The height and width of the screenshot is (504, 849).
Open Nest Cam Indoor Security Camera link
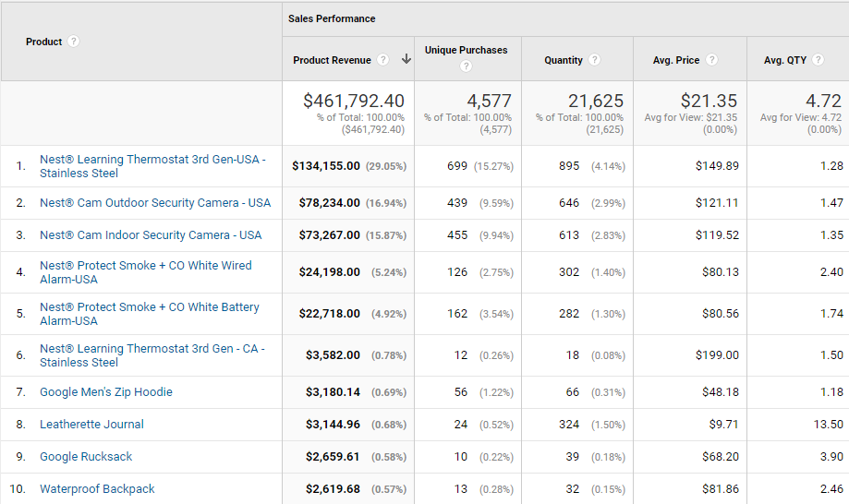[x=151, y=235]
